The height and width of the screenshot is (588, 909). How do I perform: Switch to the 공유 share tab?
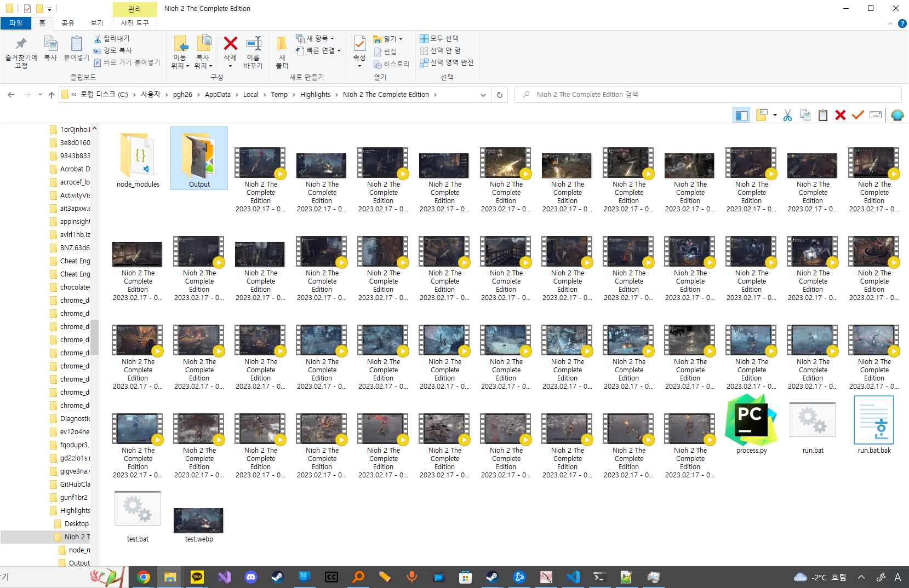67,23
